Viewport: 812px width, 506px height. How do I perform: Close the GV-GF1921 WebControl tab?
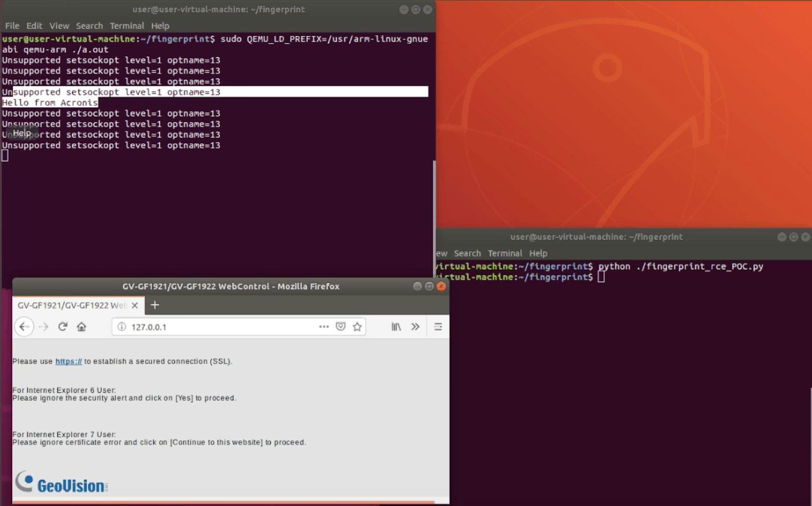pos(134,305)
